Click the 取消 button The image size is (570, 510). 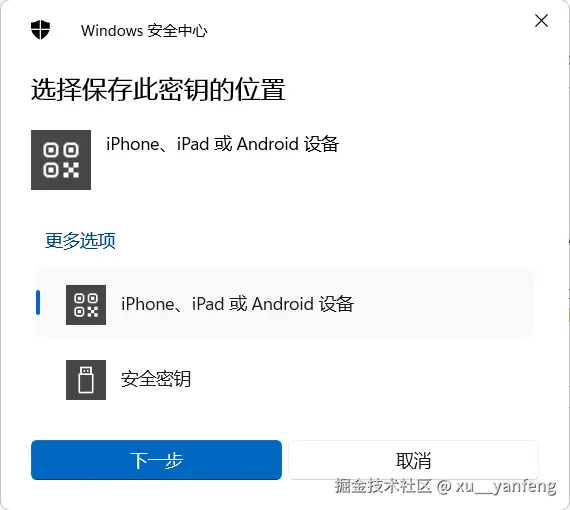pos(413,460)
